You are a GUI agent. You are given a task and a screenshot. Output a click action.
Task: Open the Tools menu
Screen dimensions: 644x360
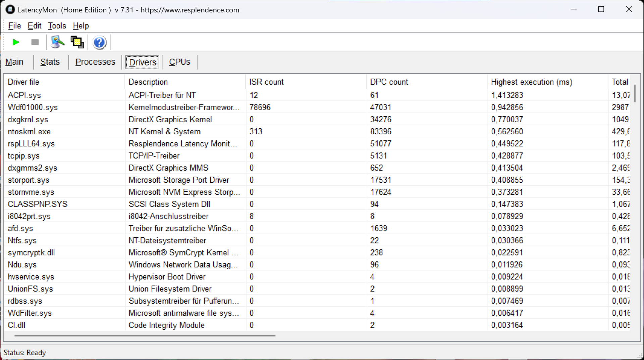tap(57, 26)
